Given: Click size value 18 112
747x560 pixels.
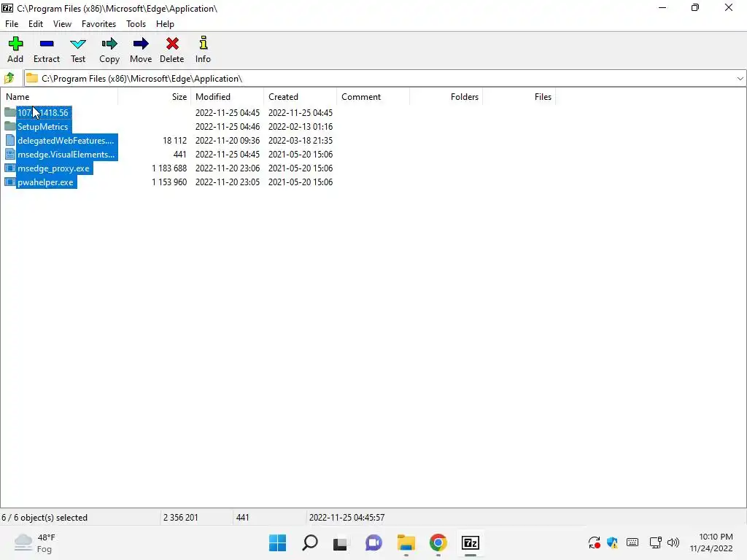Looking at the screenshot, I should point(174,141).
